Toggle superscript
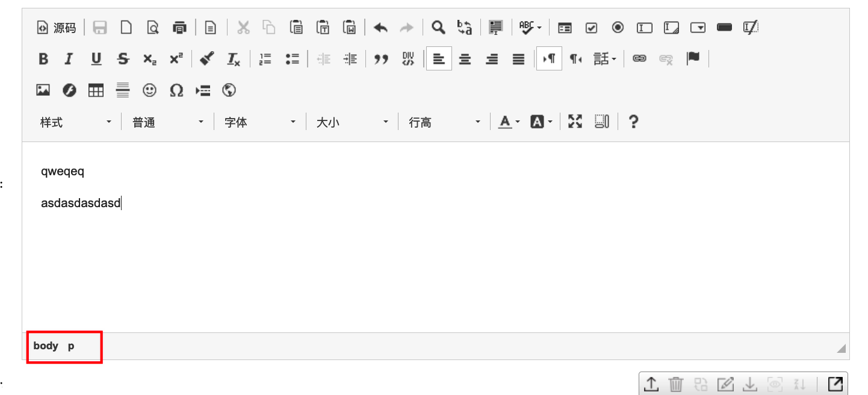Viewport: 868px width, 395px height. pyautogui.click(x=176, y=58)
